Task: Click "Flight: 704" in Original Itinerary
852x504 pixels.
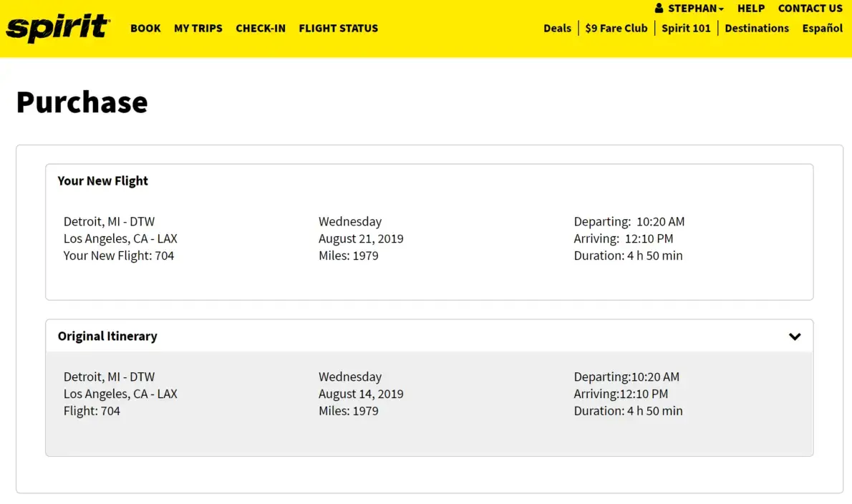Action: (x=92, y=411)
